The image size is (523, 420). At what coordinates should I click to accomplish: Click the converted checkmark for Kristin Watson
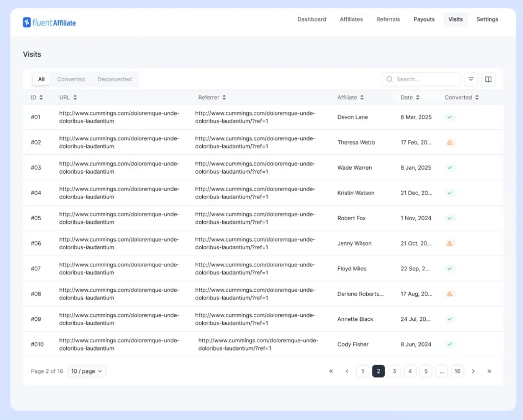[449, 193]
